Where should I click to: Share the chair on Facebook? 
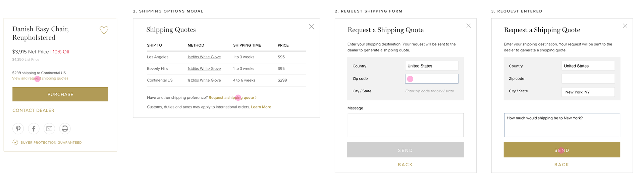click(34, 129)
